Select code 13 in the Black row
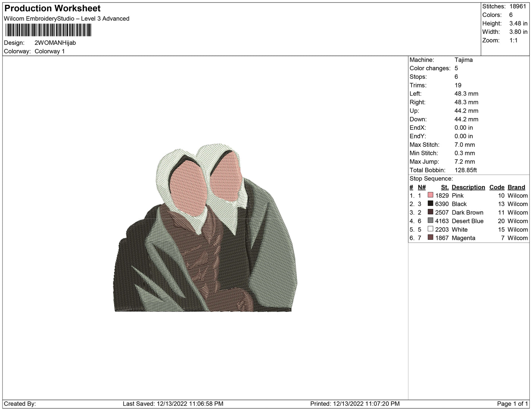 [x=501, y=204]
